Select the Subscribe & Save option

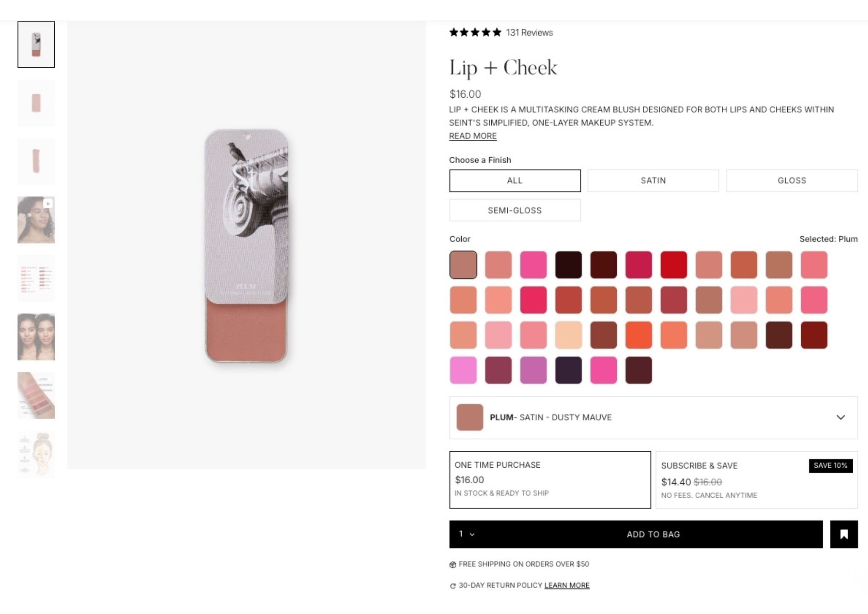click(x=756, y=480)
